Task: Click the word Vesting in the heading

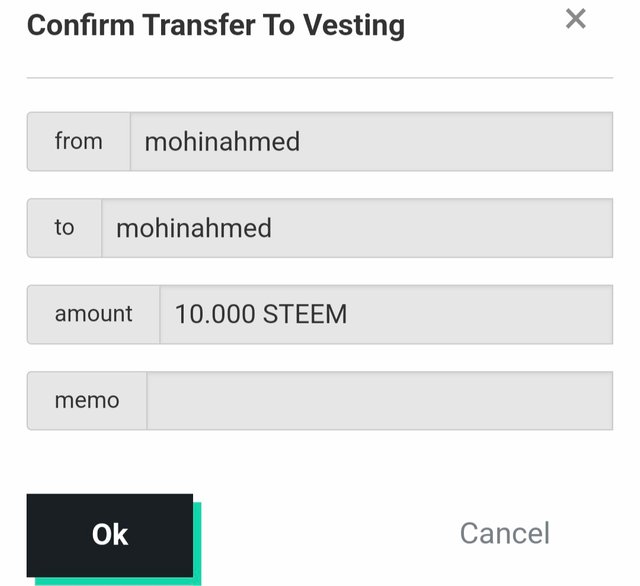Action: click(x=354, y=26)
